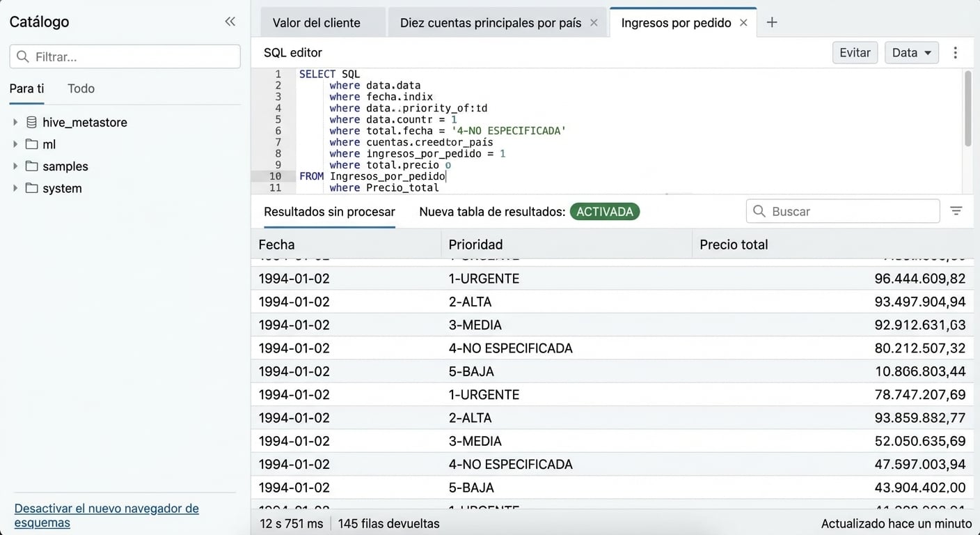Image resolution: width=980 pixels, height=535 pixels.
Task: Click Desactivar el nuevo navegador de esquemas link
Action: click(x=106, y=515)
